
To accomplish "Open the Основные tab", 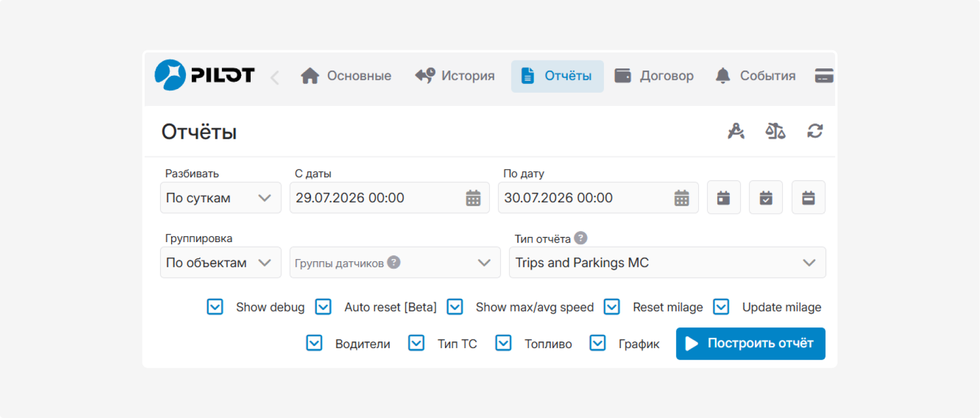I will tap(346, 76).
